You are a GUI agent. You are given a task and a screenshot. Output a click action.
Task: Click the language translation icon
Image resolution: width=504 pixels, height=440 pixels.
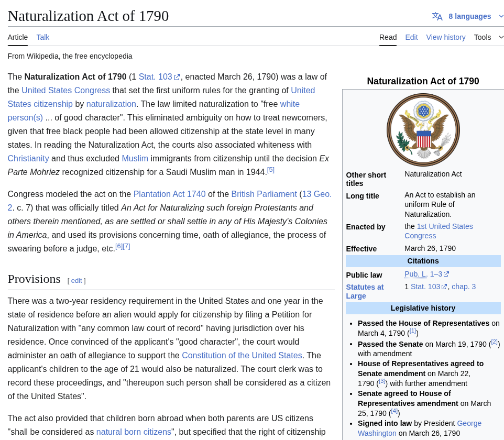point(437,16)
